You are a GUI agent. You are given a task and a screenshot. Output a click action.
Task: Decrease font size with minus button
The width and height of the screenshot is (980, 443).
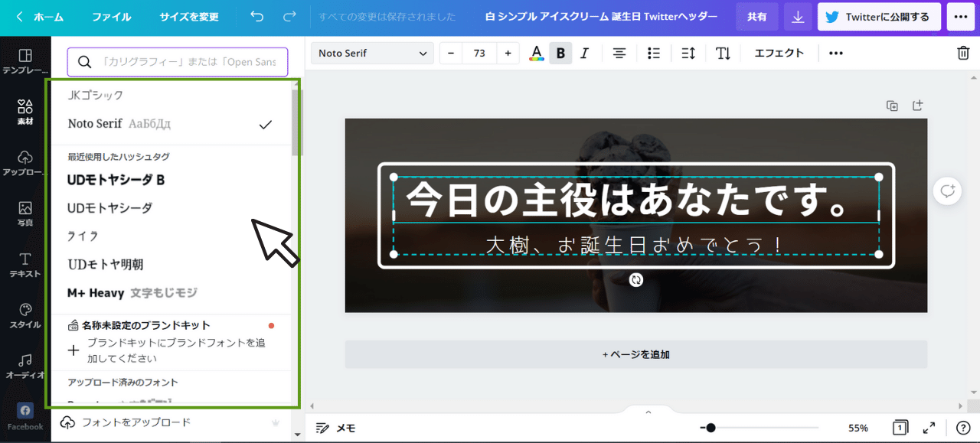tap(451, 53)
